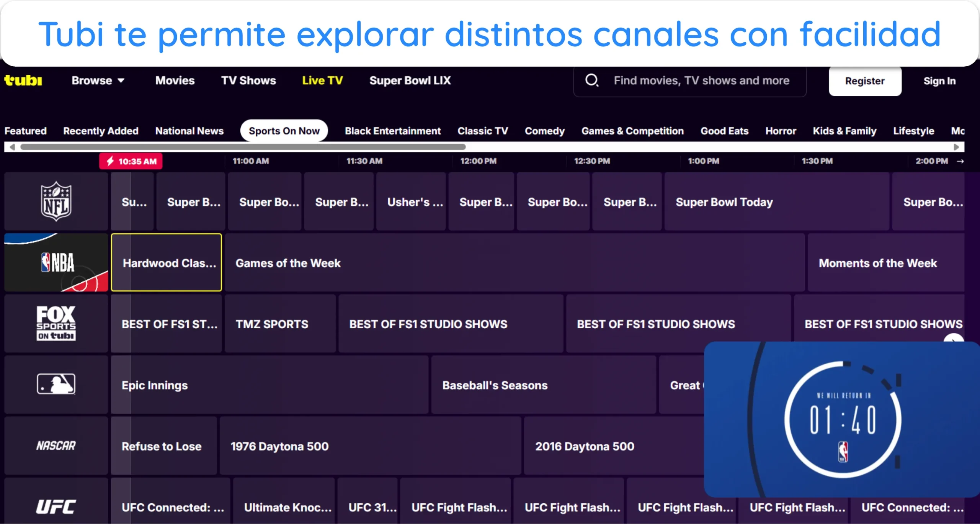The image size is (980, 524).
Task: Open Hardwood Classics program on NBA
Action: click(166, 262)
